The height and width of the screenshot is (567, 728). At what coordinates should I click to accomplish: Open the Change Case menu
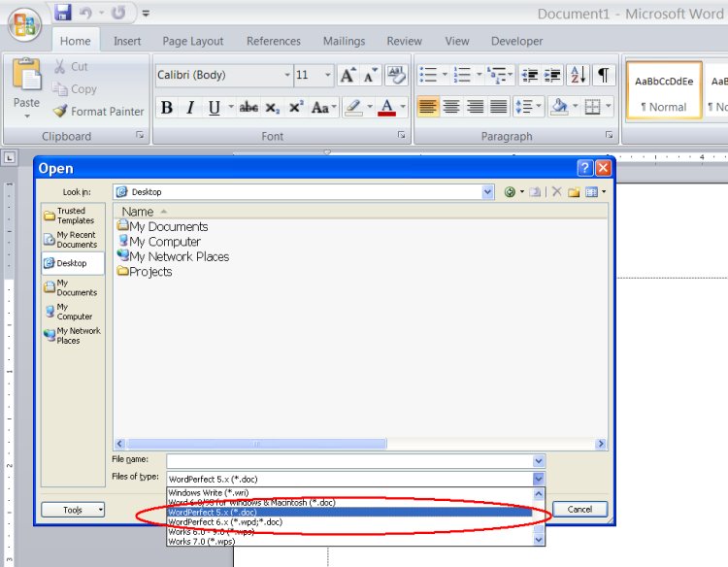(x=323, y=108)
